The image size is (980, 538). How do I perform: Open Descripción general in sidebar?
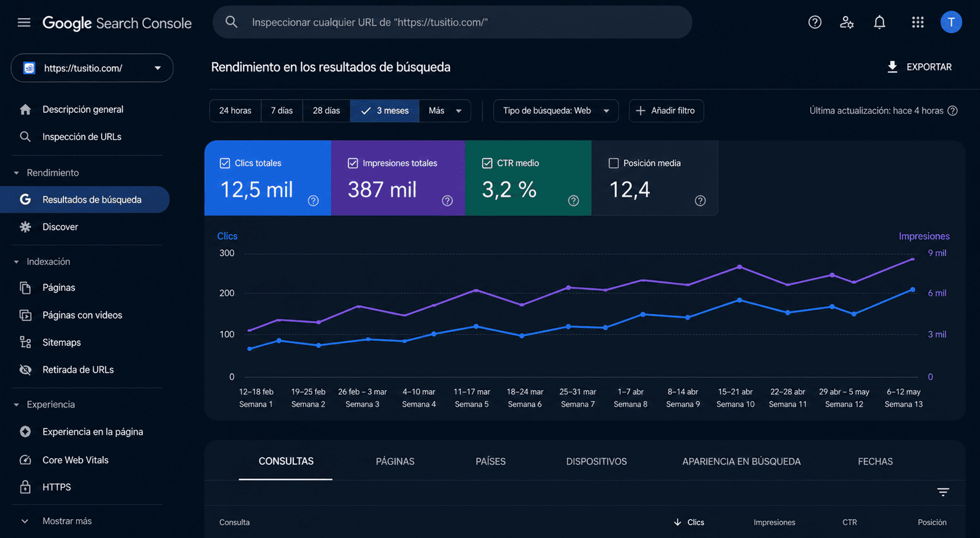83,109
